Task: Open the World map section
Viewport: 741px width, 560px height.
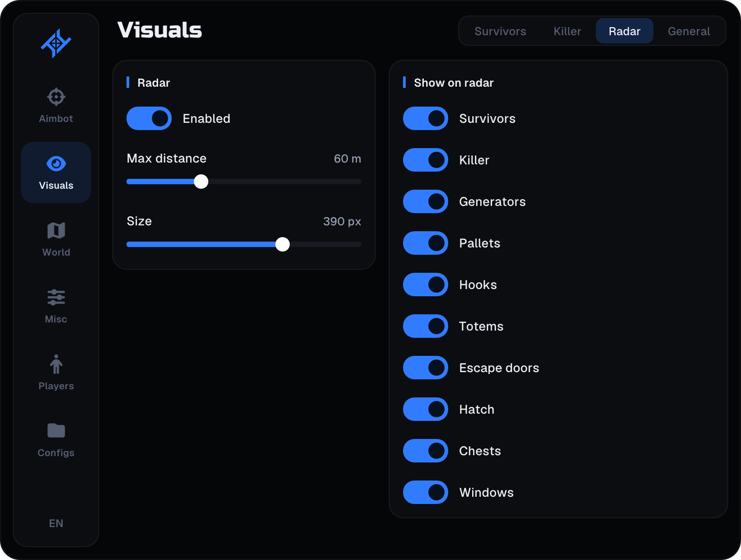Action: (x=56, y=239)
